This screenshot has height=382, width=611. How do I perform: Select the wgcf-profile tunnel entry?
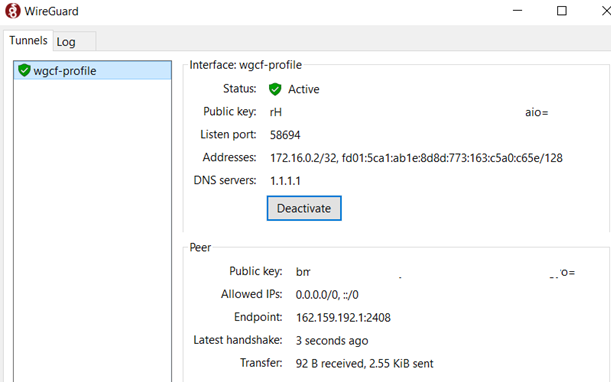pyautogui.click(x=92, y=71)
